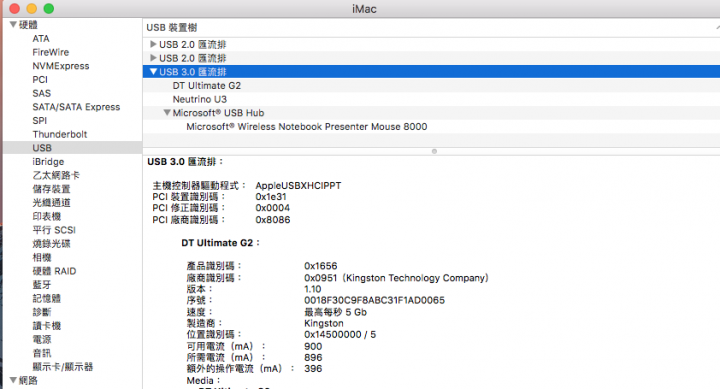Click the Media label in details
This screenshot has width=720, height=389.
(x=203, y=380)
